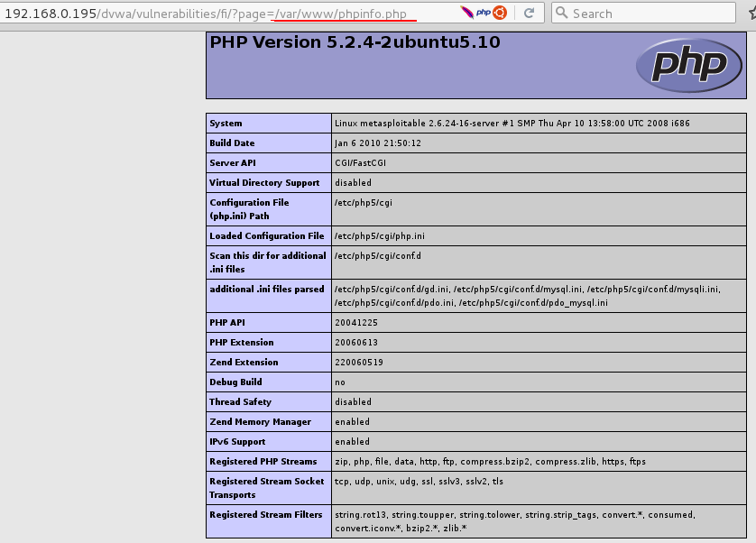Click the 'PHP Extension' row label
This screenshot has width=756, height=543.
242,342
